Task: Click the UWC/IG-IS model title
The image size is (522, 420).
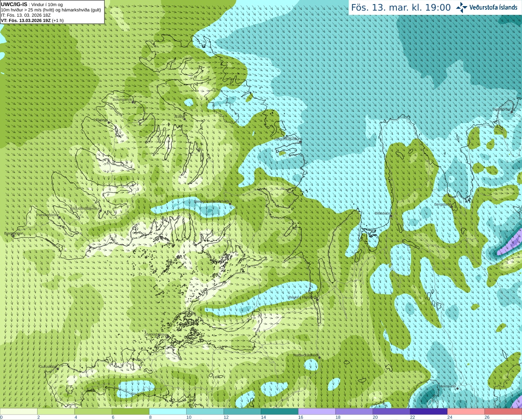Action: pyautogui.click(x=14, y=4)
